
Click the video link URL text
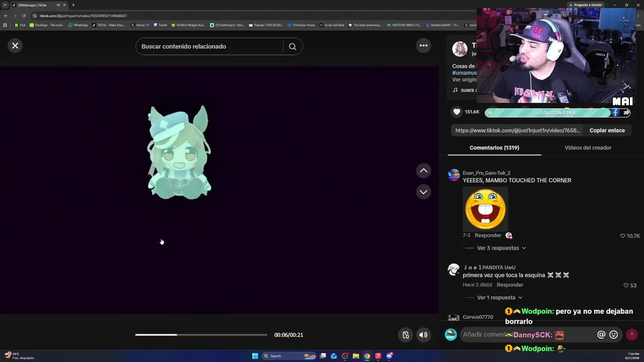point(518,130)
